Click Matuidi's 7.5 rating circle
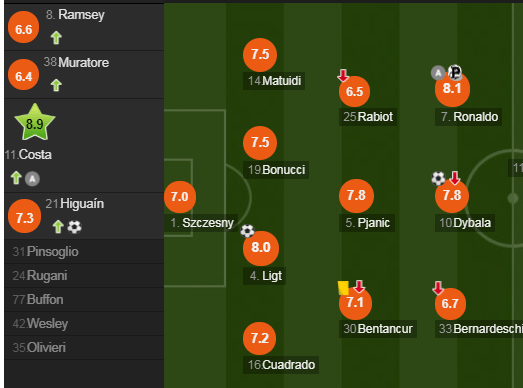523x388 pixels. 260,55
